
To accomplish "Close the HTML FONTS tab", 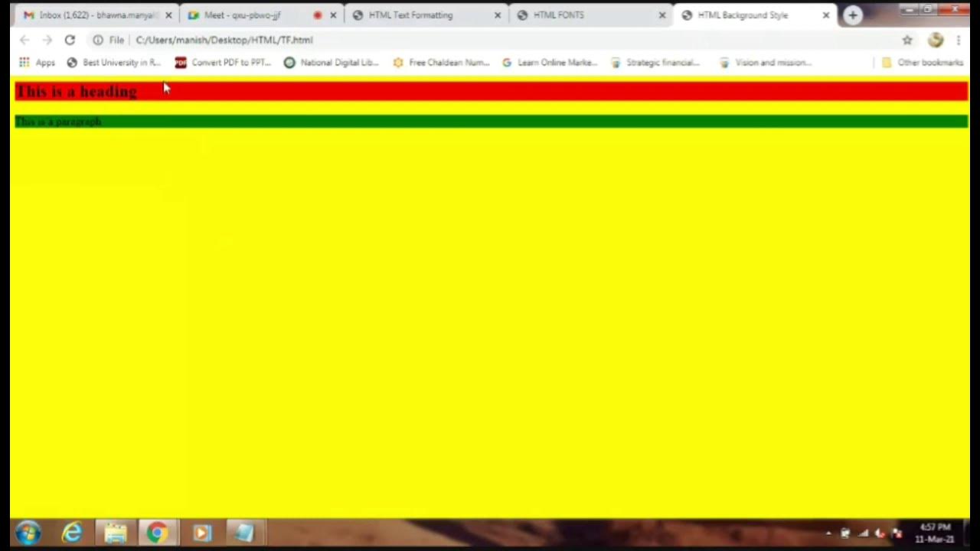I will 662,15.
